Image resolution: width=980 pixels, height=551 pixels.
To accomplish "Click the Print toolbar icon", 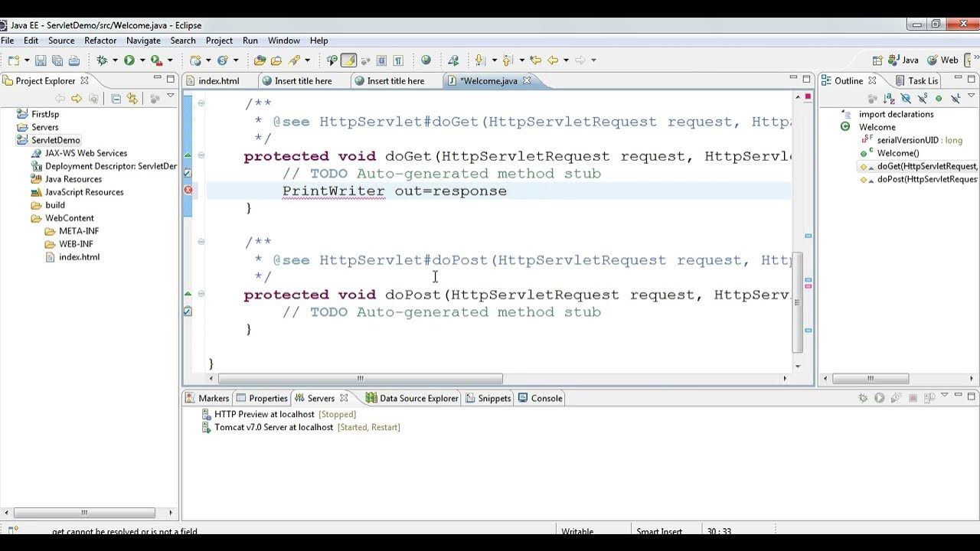I will point(74,60).
